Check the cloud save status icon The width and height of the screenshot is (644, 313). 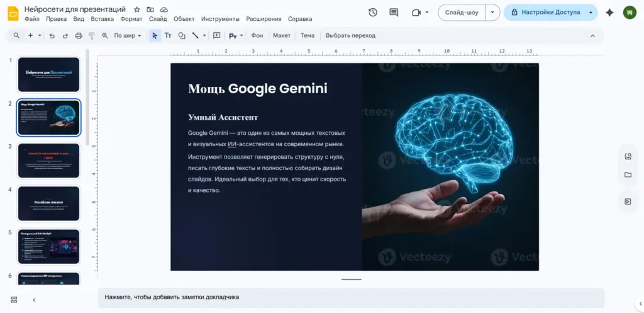coord(164,9)
